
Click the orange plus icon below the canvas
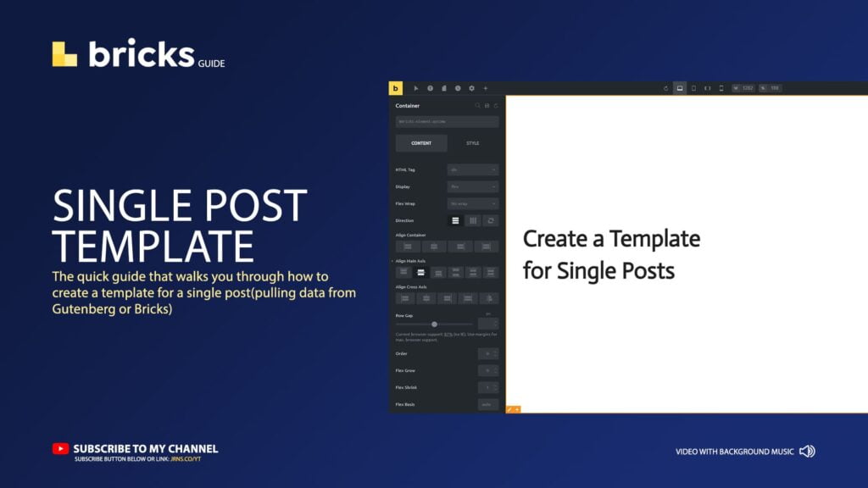[517, 410]
